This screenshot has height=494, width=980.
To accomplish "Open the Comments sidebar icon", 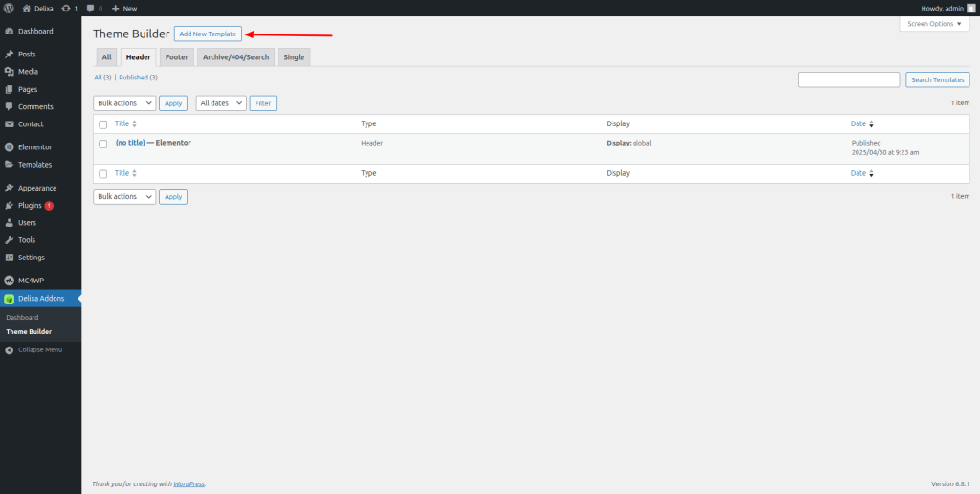I will pos(9,107).
